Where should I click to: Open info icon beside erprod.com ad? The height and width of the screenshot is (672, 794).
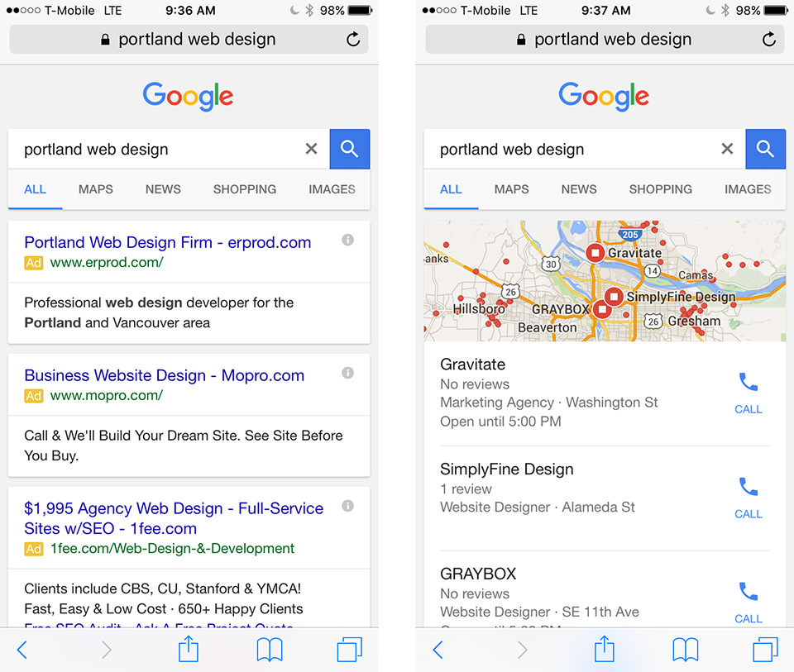(x=347, y=240)
